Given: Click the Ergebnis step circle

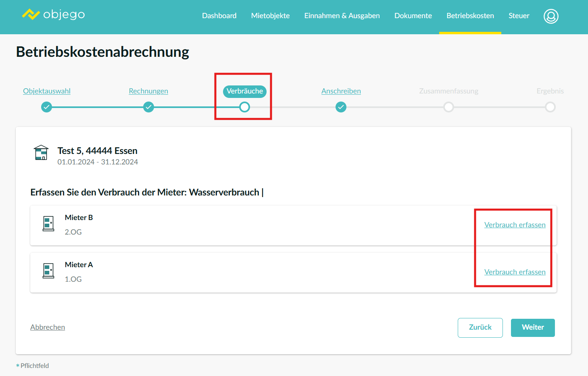Looking at the screenshot, I should pos(550,107).
